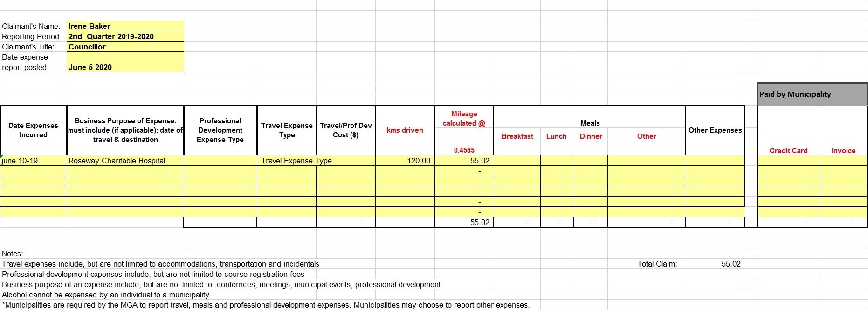Select the 'Claimant's Title:' label cell
The height and width of the screenshot is (310, 868).
[x=34, y=47]
